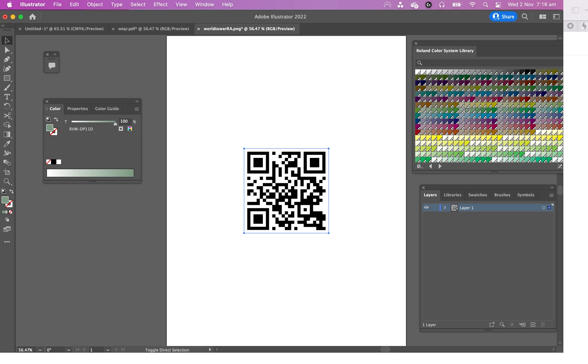Click tint ramp gradient bar in Color panel

point(90,173)
